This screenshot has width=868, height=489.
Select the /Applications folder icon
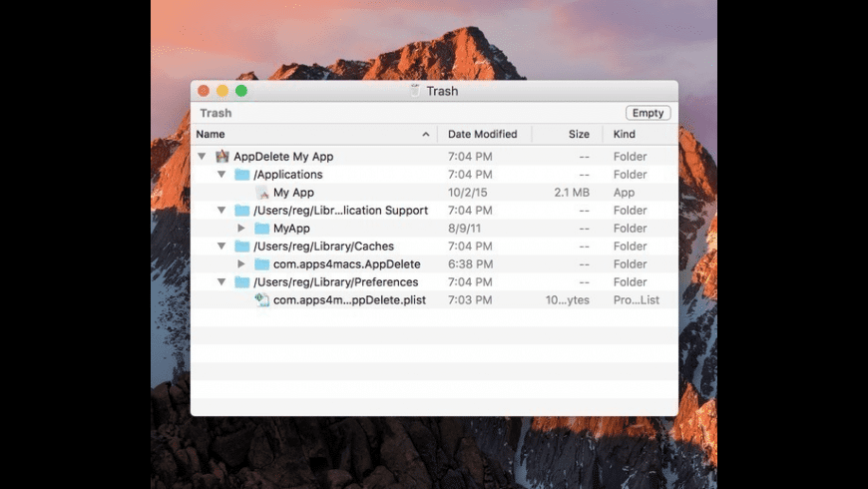[x=241, y=175]
